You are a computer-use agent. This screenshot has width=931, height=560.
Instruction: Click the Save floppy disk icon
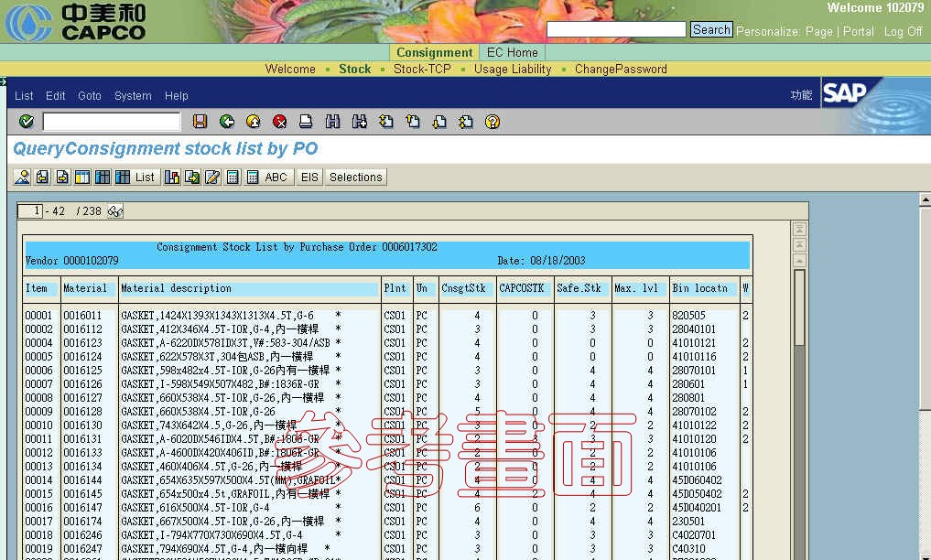coord(200,122)
